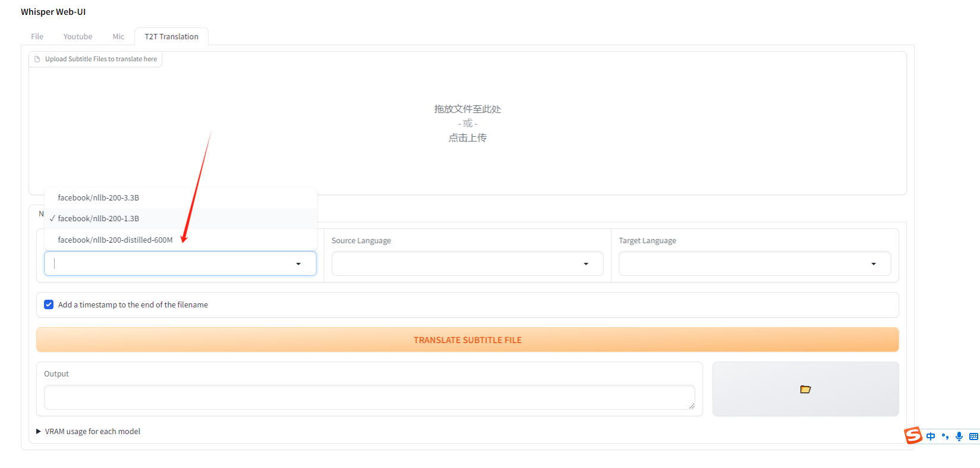This screenshot has height=468, width=980.
Task: Click the IME microphone voice input icon
Action: click(x=959, y=436)
